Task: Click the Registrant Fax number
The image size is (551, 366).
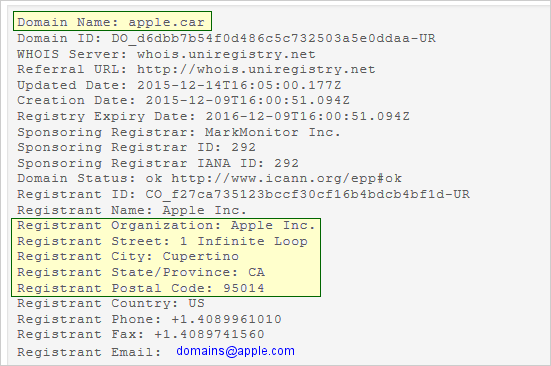Action: 209,334
